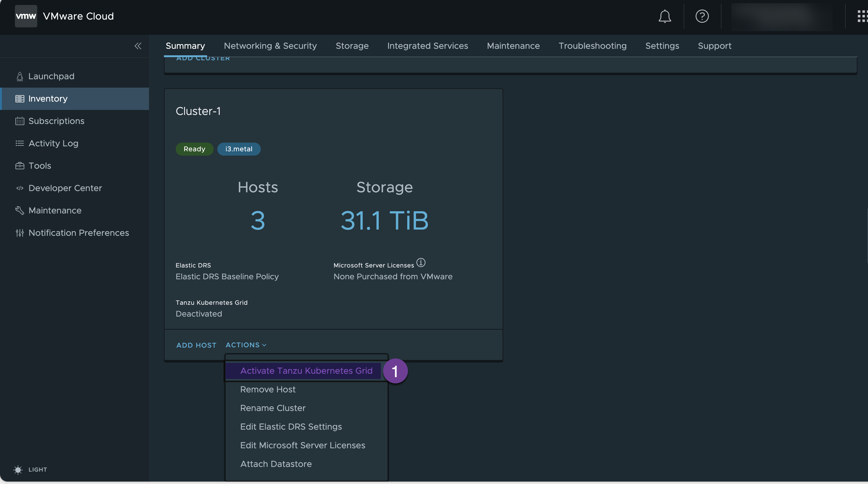The image size is (868, 484).
Task: Click the Activity Log lines icon
Action: tap(20, 143)
